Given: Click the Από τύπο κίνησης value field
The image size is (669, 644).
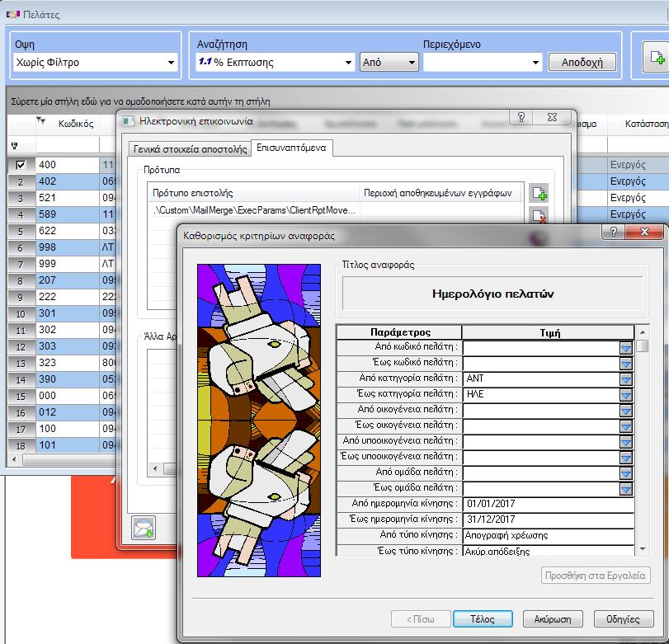Looking at the screenshot, I should coord(548,535).
